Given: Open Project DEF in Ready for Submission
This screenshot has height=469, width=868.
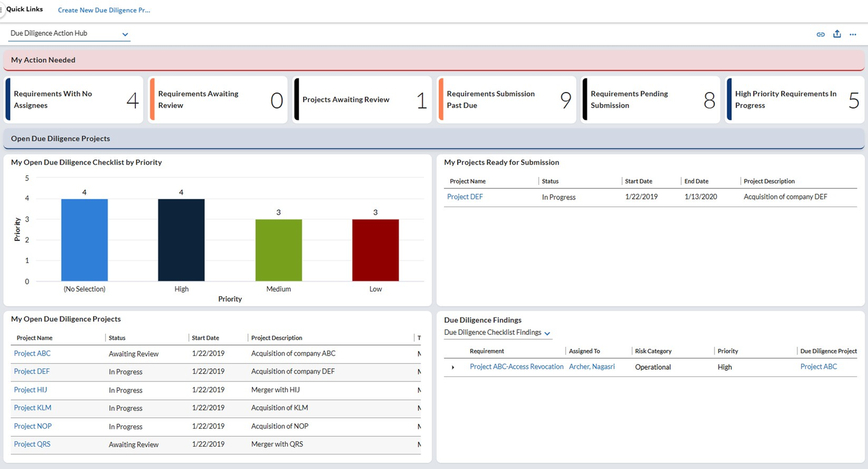Looking at the screenshot, I should pyautogui.click(x=465, y=197).
